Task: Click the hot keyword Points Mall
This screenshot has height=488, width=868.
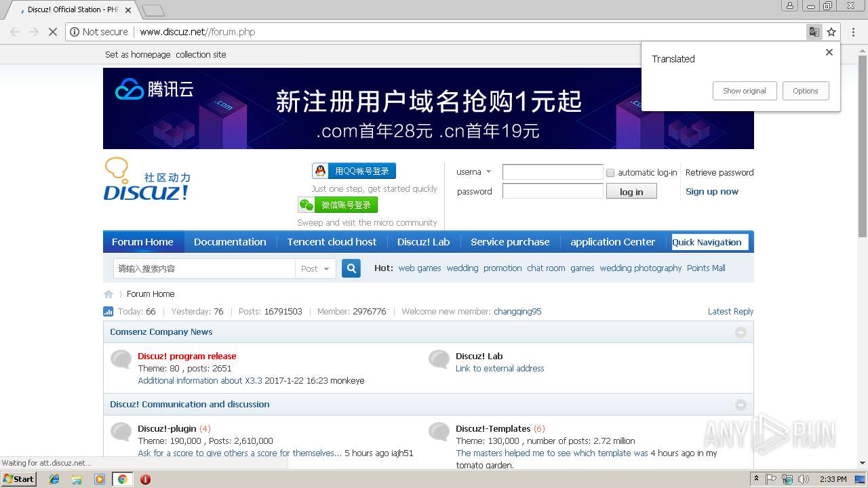Action: (706, 268)
